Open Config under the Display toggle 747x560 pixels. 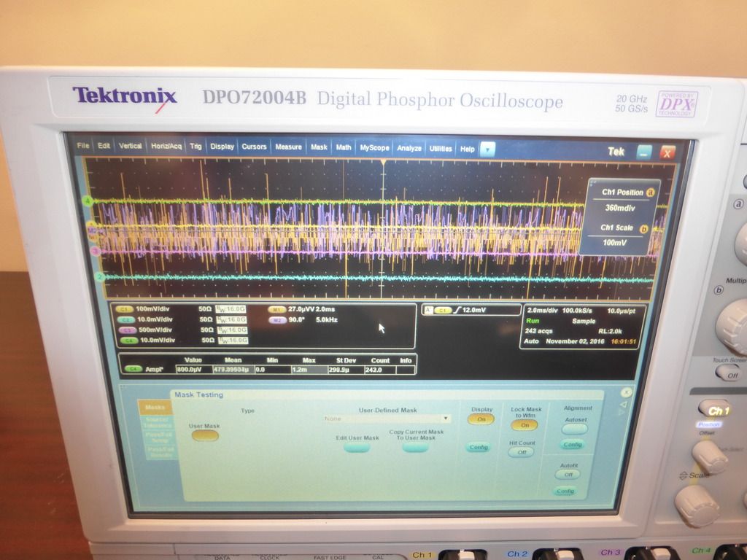478,447
